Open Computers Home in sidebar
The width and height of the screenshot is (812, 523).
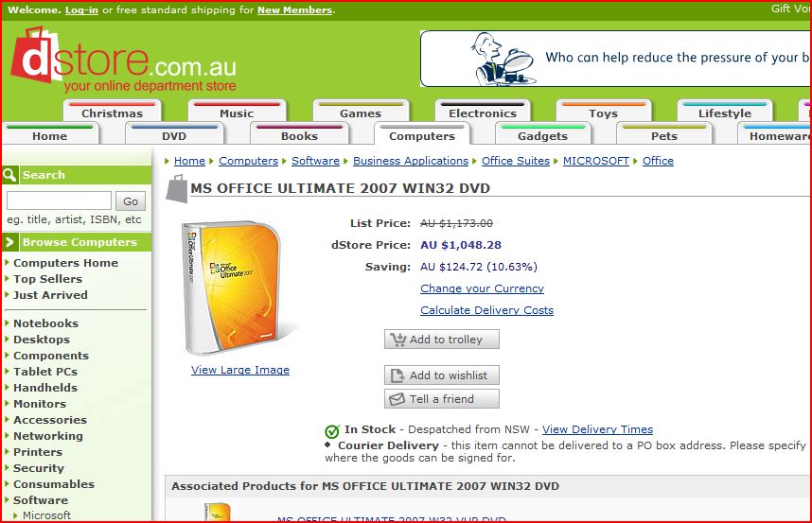pyautogui.click(x=65, y=263)
